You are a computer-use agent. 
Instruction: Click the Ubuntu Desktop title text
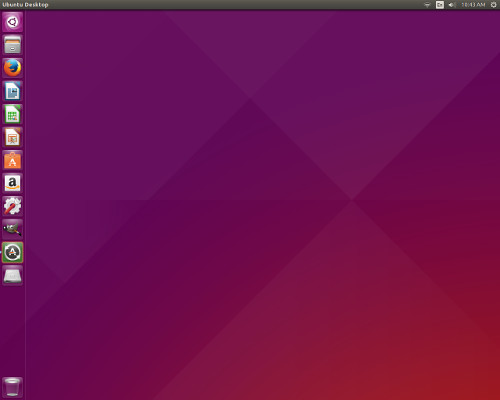25,5
